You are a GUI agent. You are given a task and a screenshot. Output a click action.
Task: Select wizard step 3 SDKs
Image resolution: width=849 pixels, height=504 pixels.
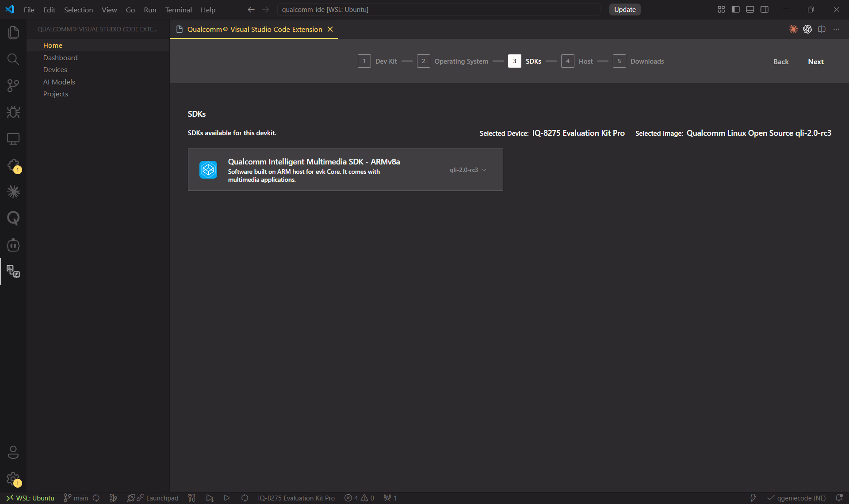pos(524,61)
